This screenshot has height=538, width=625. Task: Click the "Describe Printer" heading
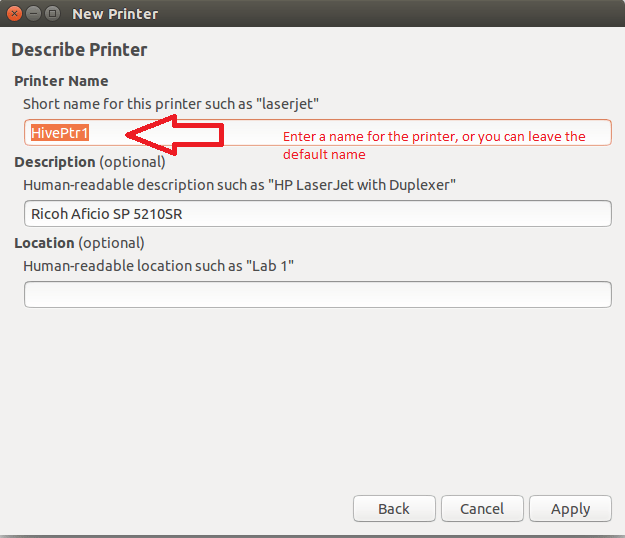[x=79, y=50]
